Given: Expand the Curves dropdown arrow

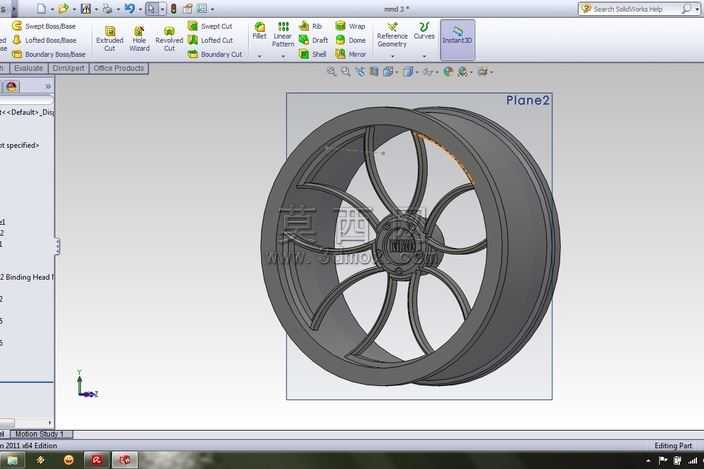Looking at the screenshot, I should pos(424,56).
